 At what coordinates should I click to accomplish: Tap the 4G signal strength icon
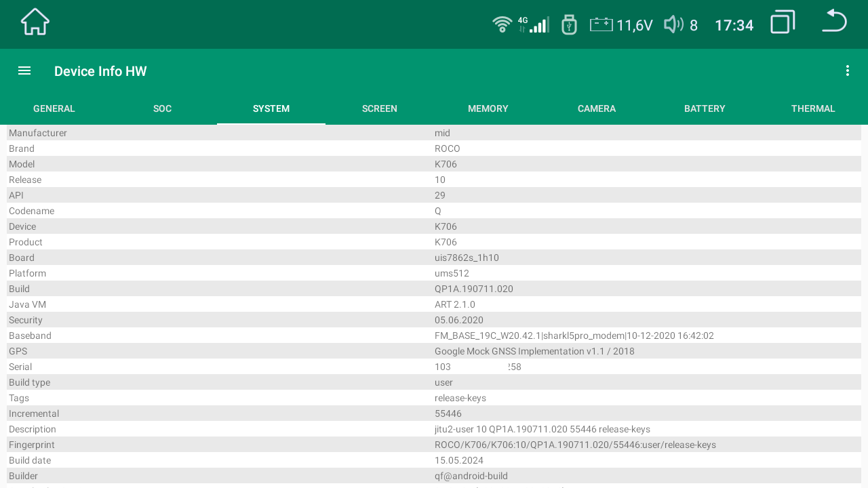[x=534, y=24]
